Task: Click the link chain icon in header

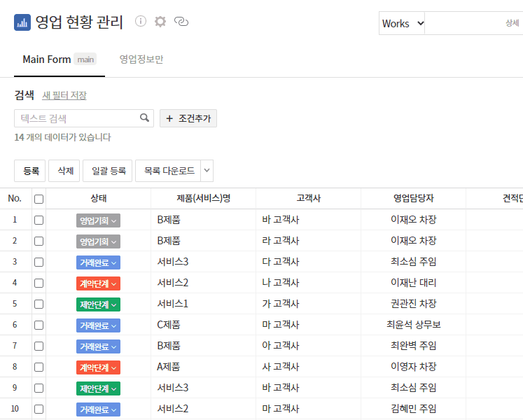Action: [x=181, y=22]
